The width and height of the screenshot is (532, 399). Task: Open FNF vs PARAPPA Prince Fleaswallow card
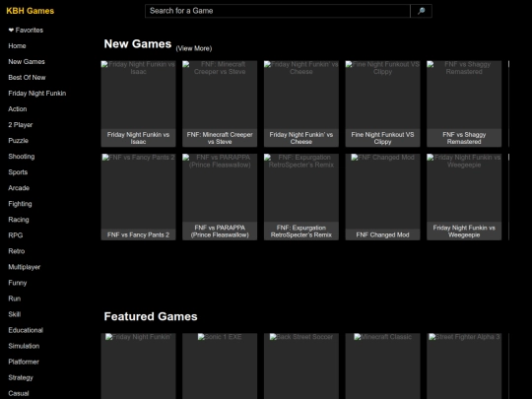click(x=220, y=197)
